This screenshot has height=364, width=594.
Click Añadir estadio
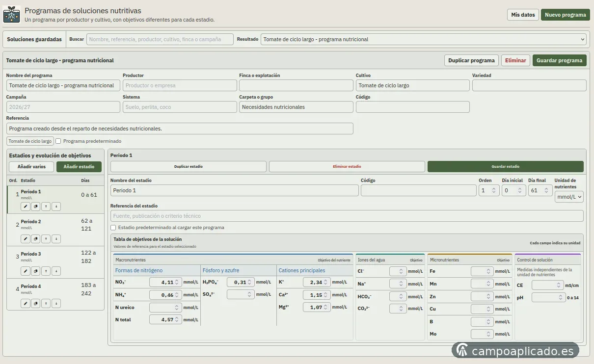[79, 167]
